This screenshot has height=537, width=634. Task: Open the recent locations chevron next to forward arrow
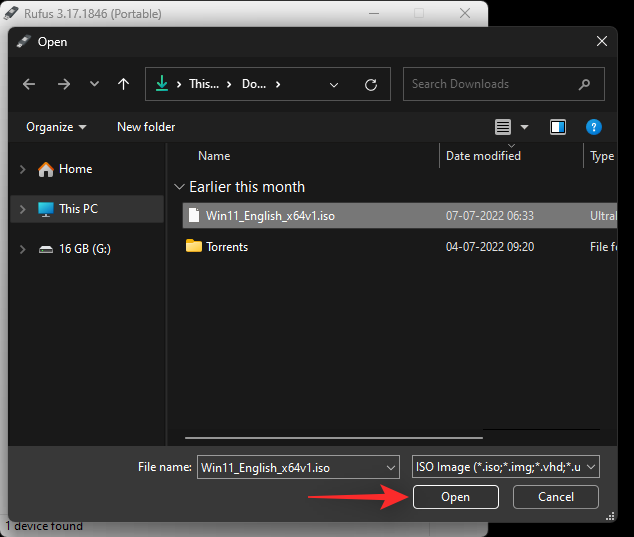[94, 84]
